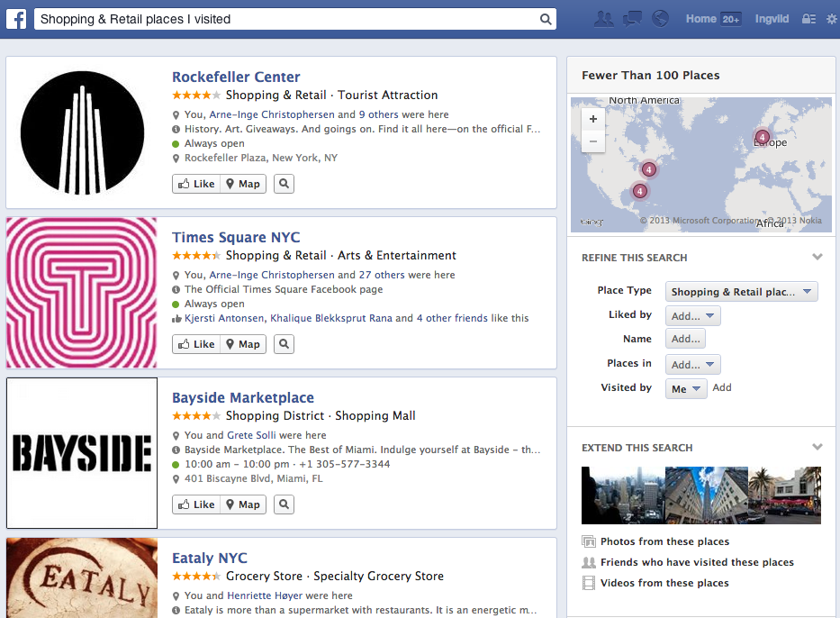Screen dimensions: 840x618
Task: Open messages icon in top bar
Action: point(632,19)
